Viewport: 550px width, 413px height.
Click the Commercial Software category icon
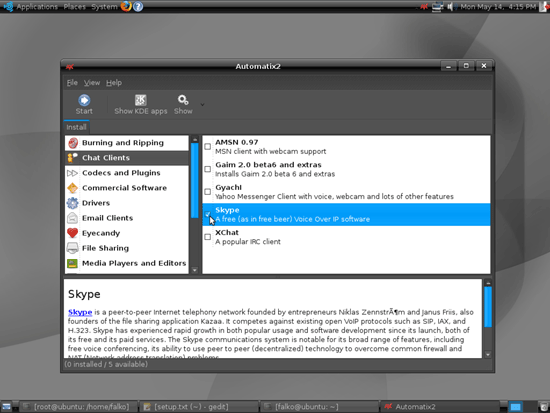pyautogui.click(x=73, y=188)
